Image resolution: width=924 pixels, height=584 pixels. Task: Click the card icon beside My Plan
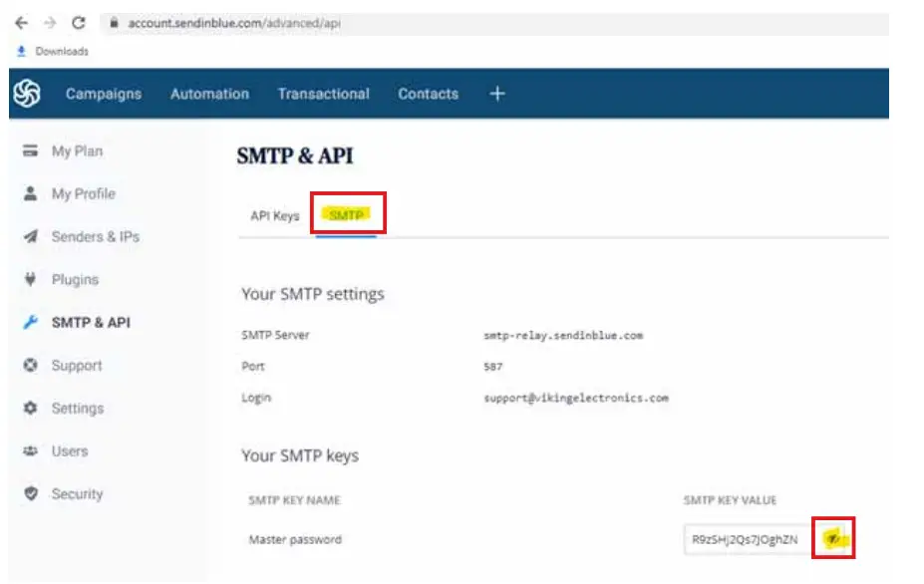30,150
